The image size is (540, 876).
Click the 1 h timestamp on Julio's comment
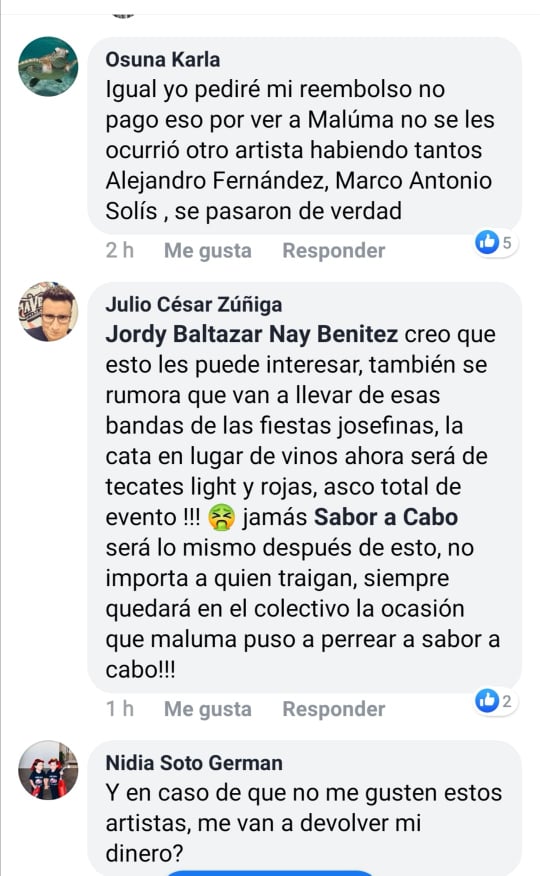[120, 709]
